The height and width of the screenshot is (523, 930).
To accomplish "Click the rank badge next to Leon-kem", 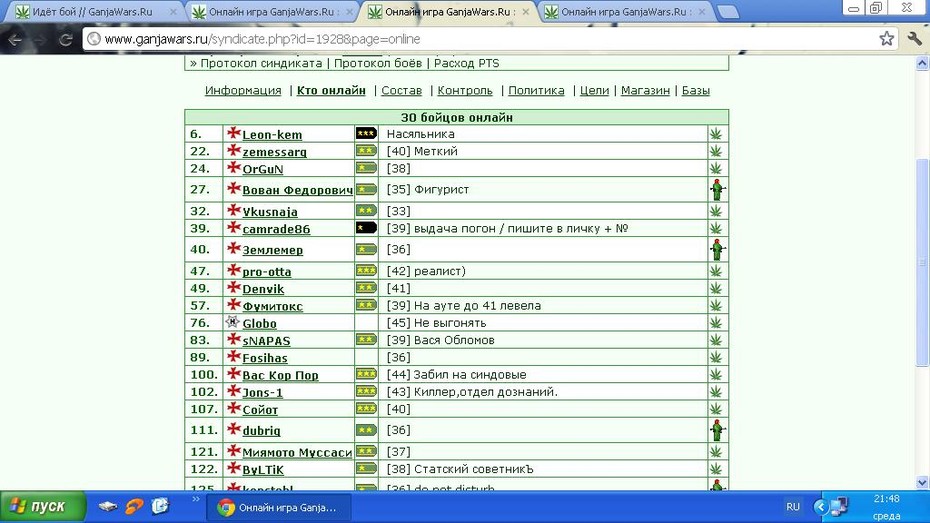I will pos(366,133).
